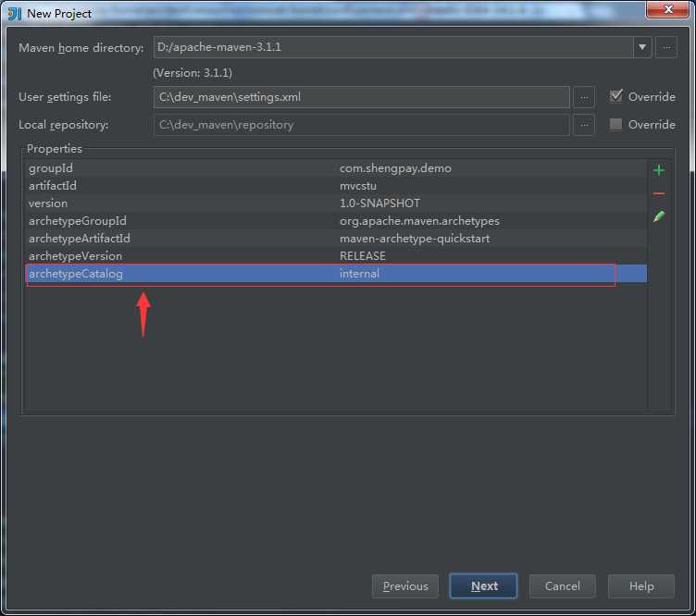Toggle Override for local repository
Screen dimensions: 696x616
tap(615, 125)
